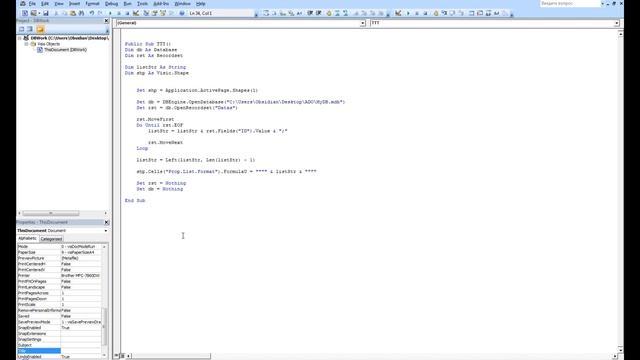The width and height of the screenshot is (640, 360).
Task: Select the Printer property row
Action: pyautogui.click(x=59, y=276)
